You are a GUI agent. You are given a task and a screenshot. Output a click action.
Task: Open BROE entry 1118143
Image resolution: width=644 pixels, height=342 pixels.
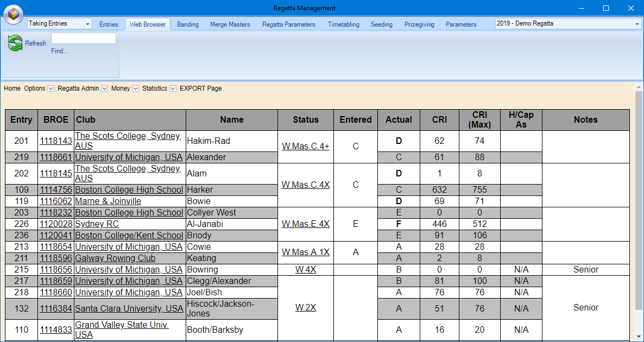click(56, 141)
